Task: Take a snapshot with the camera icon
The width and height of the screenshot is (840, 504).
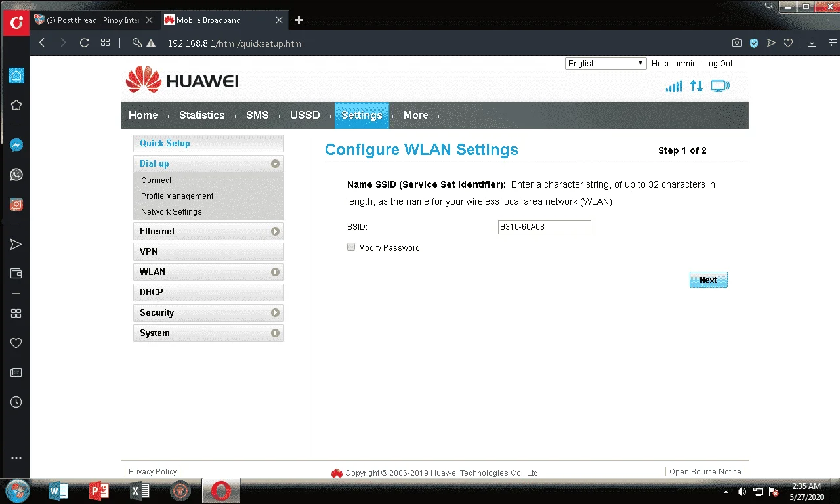Action: tap(737, 43)
